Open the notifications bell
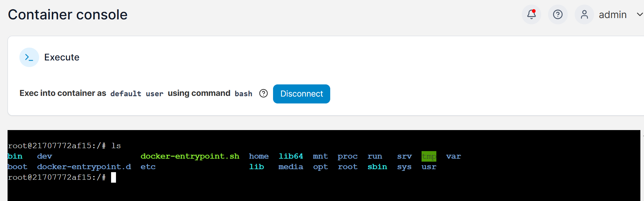This screenshot has height=201, width=644. [531, 14]
